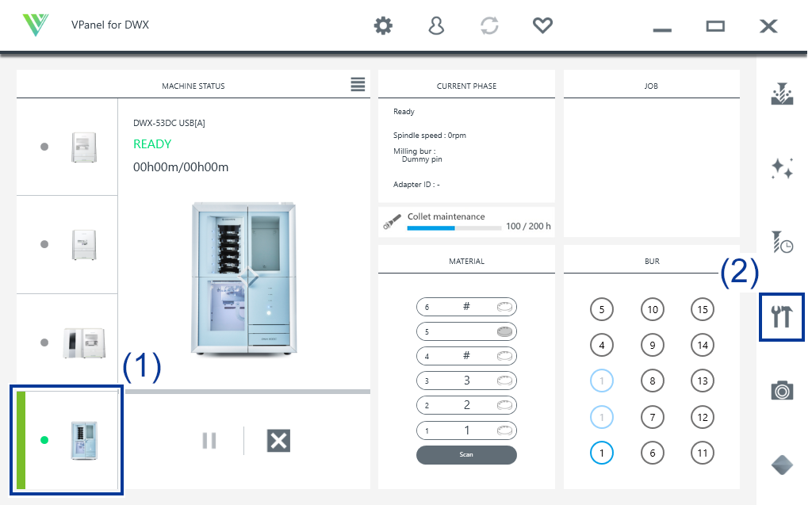
Task: Click the 100 / 200 h value
Action: (x=528, y=226)
